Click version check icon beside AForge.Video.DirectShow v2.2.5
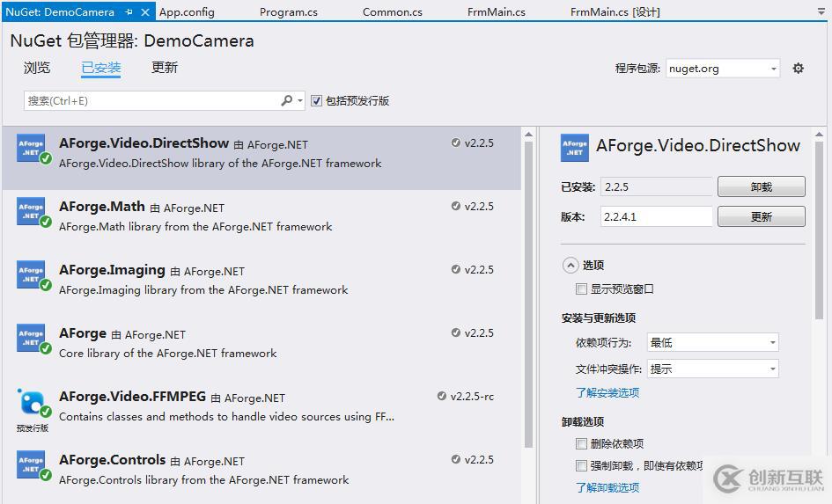 click(456, 142)
